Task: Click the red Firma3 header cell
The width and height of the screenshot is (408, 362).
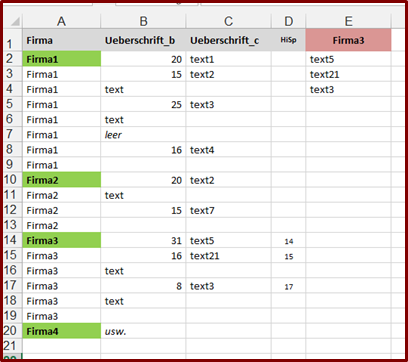Action: click(x=348, y=40)
